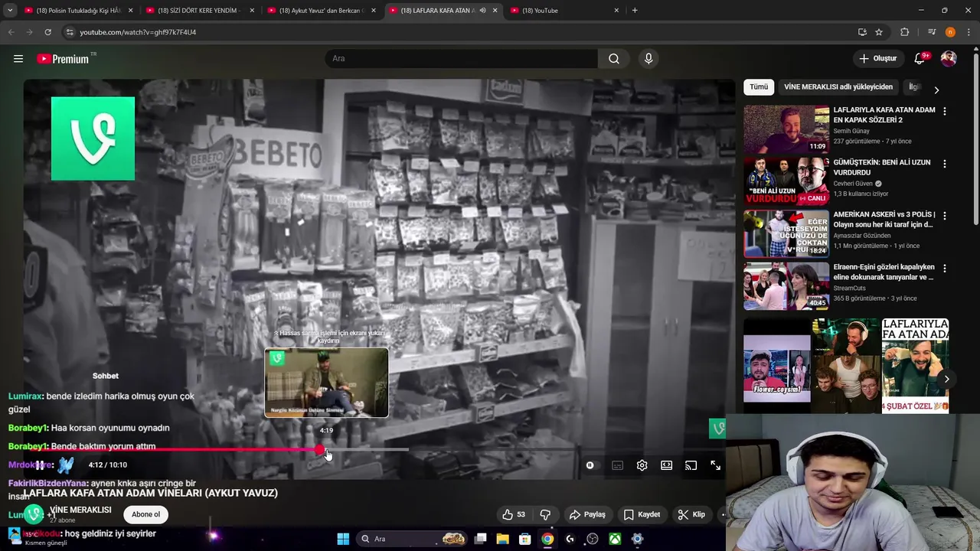Click the Paylaş share button
This screenshot has width=980, height=551.
[587, 514]
